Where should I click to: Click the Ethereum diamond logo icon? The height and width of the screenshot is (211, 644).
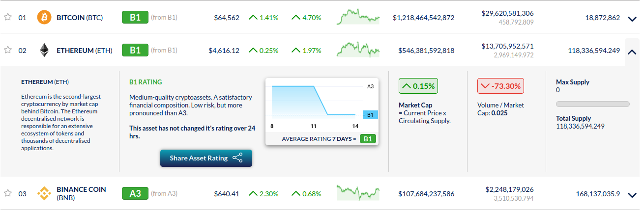point(44,50)
